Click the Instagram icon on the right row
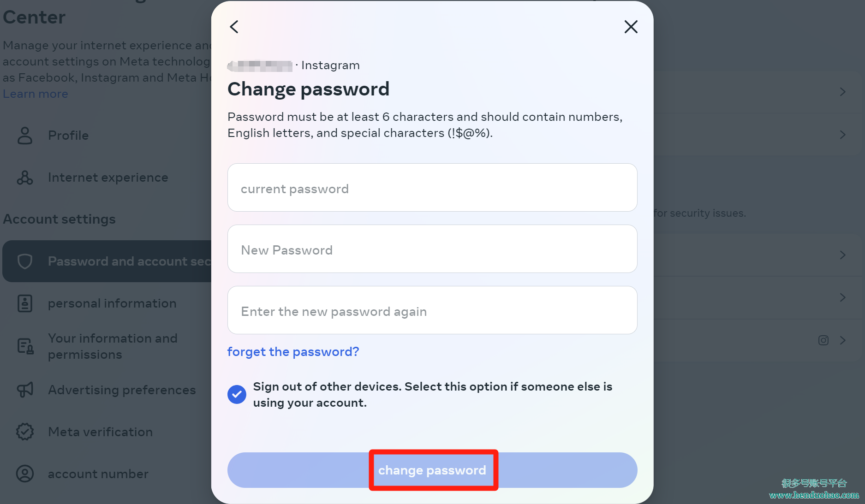 point(823,340)
